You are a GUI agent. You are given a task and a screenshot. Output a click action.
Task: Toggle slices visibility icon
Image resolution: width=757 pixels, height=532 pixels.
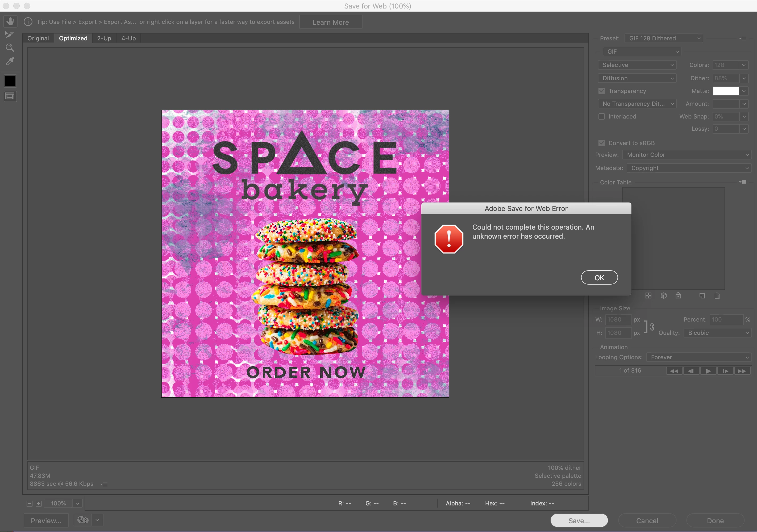pyautogui.click(x=10, y=96)
